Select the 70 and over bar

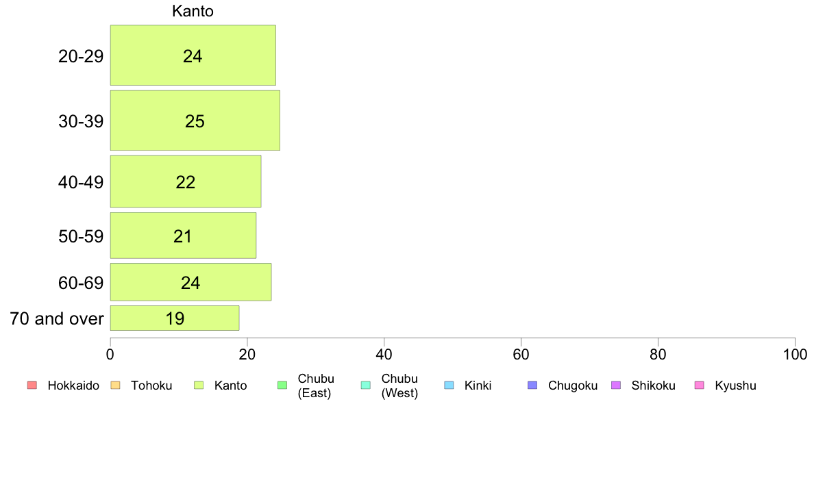[175, 318]
